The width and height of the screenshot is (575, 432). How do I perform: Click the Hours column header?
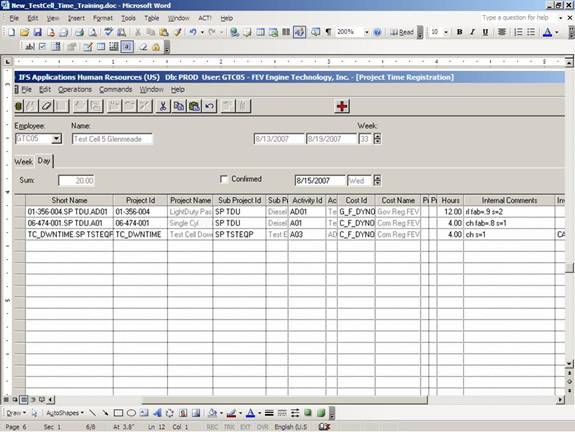tap(450, 200)
